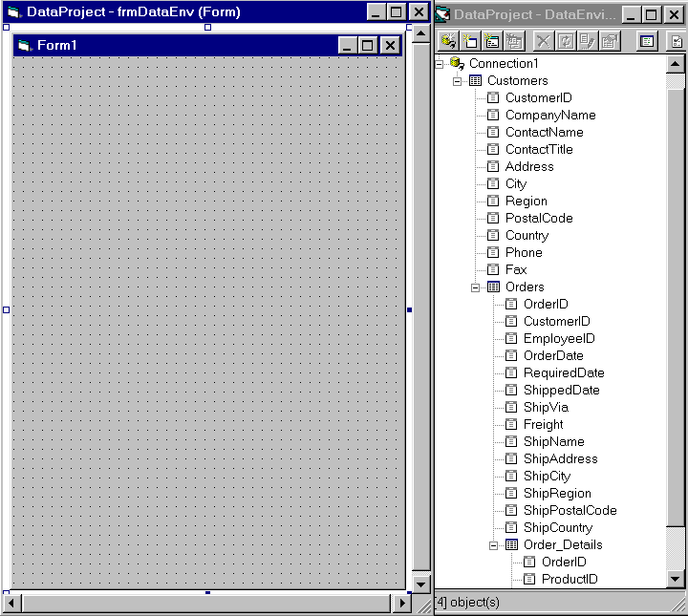Click Insert Stored Procedures toolbar icon
Image resolution: width=688 pixels, height=616 pixels.
click(492, 42)
